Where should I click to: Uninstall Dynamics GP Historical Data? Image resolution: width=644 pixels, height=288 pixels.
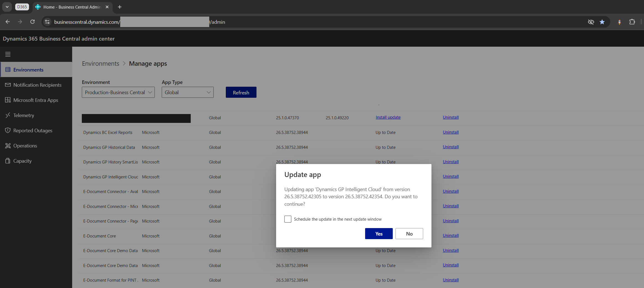click(x=451, y=147)
